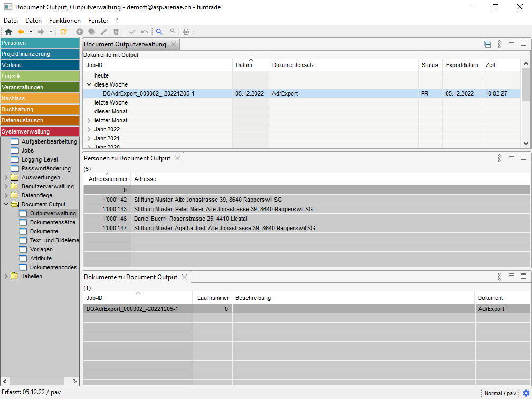Click the printer icon in toolbar
This screenshot has width=532, height=399.
[x=186, y=32]
